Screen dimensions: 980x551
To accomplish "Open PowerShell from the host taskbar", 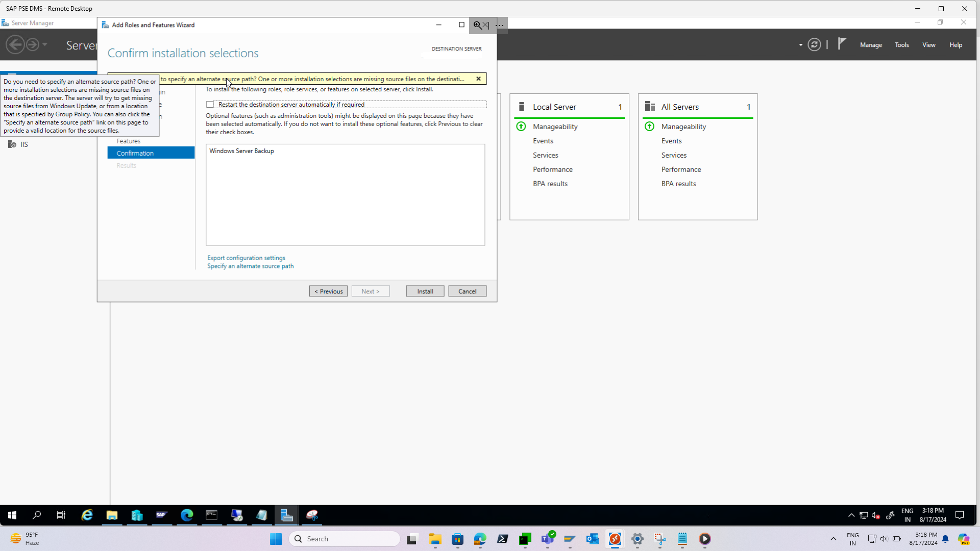I will tap(503, 539).
